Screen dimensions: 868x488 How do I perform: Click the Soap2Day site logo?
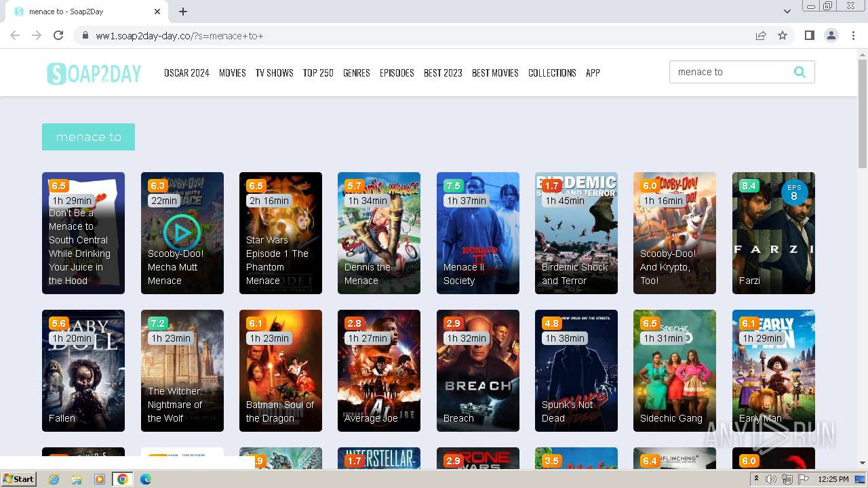click(94, 73)
